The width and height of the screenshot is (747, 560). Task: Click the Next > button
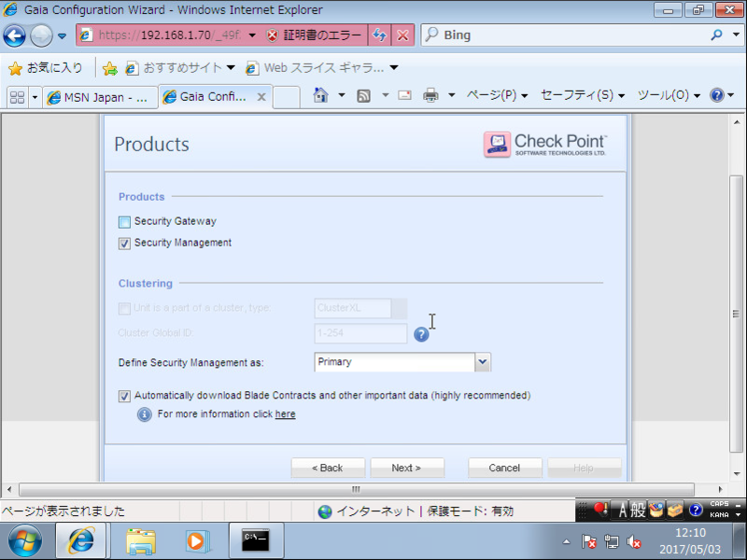407,468
